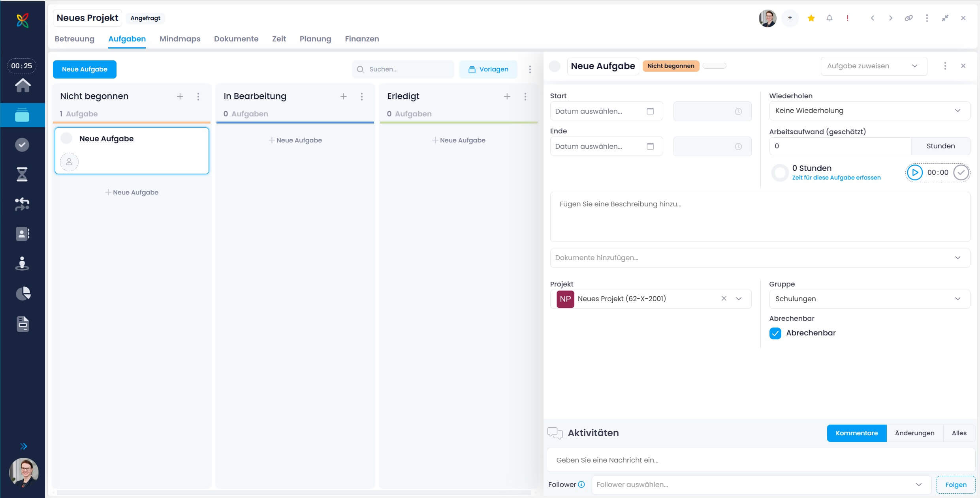Mark Neue Aufgabe card as complete circle
980x498 pixels.
point(66,139)
